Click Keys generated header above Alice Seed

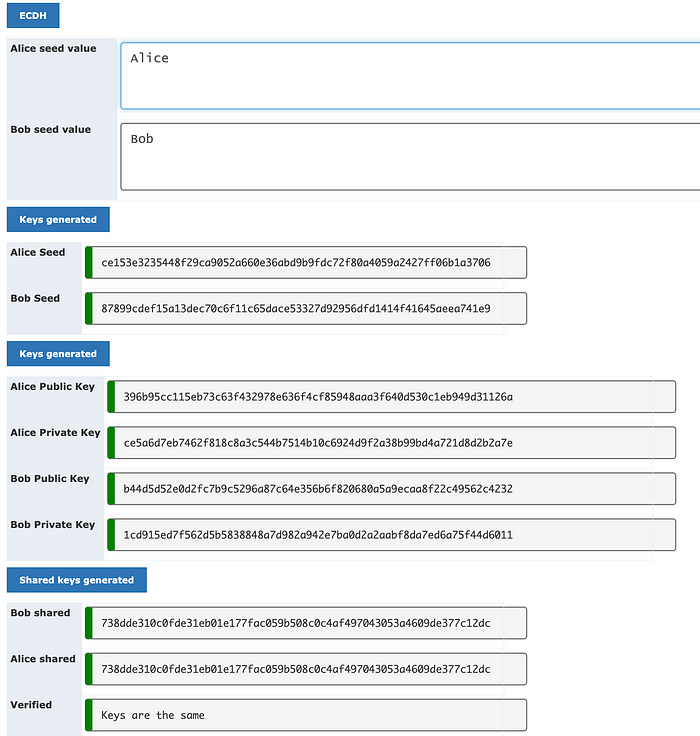click(58, 220)
